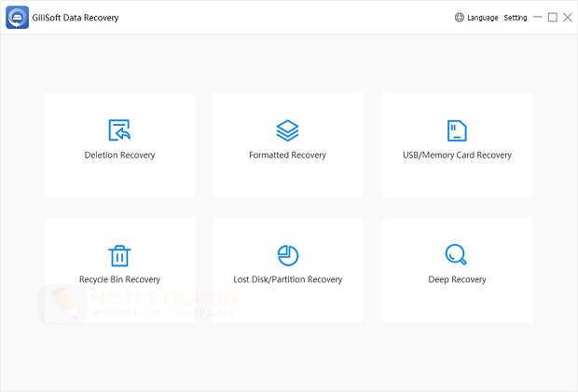The width and height of the screenshot is (578, 392).
Task: Select the Lost Disk/Partition Recovery label
Action: click(x=287, y=279)
